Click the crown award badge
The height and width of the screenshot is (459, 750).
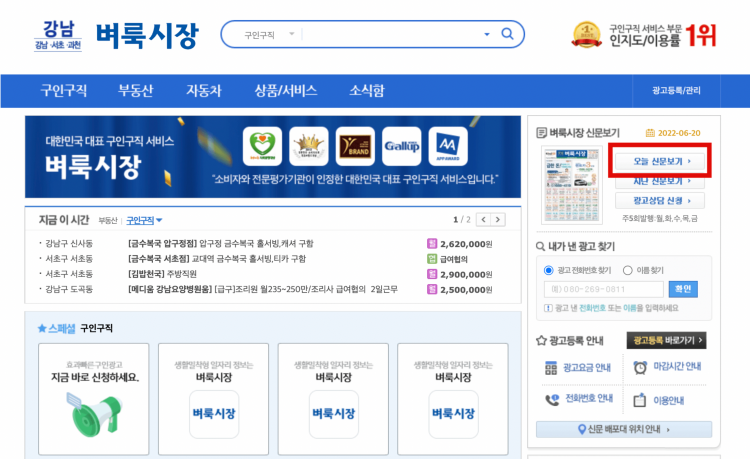click(309, 146)
